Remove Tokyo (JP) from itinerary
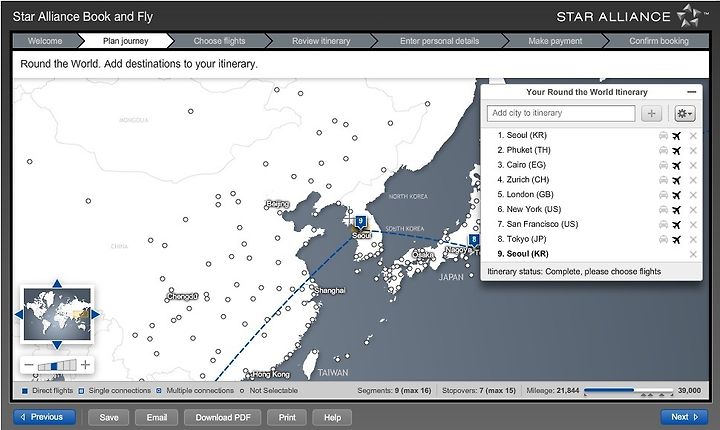 pyautogui.click(x=693, y=239)
